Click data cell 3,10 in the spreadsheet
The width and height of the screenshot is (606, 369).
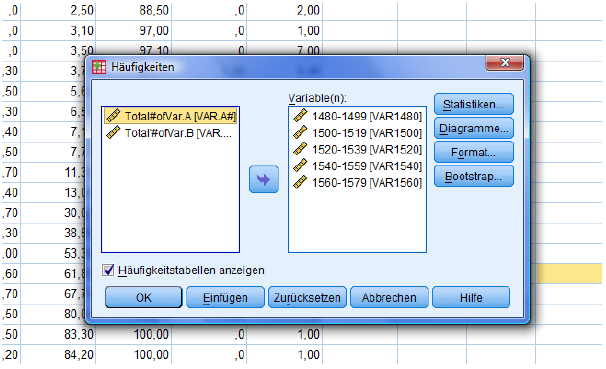coord(58,31)
